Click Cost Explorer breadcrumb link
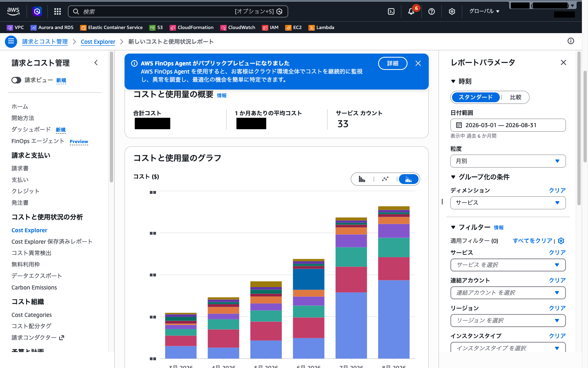Viewport: 588px width, 368px height. point(98,41)
